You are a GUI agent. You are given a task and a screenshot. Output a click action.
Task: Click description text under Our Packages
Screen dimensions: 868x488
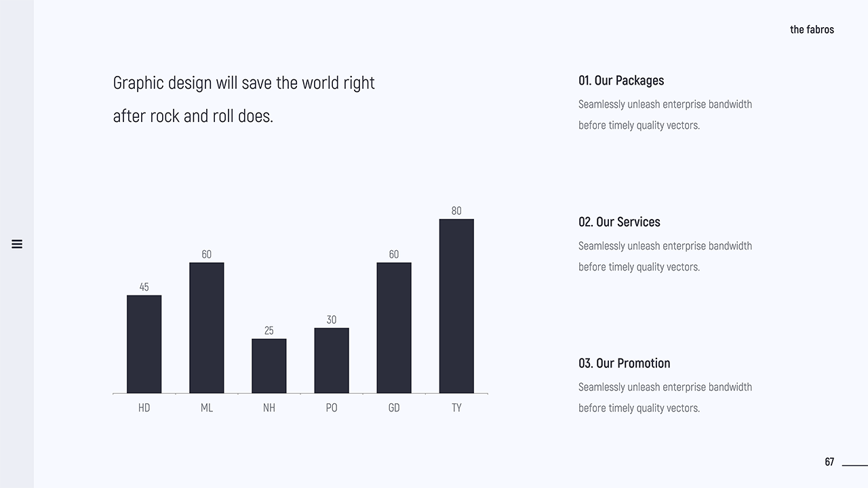665,115
